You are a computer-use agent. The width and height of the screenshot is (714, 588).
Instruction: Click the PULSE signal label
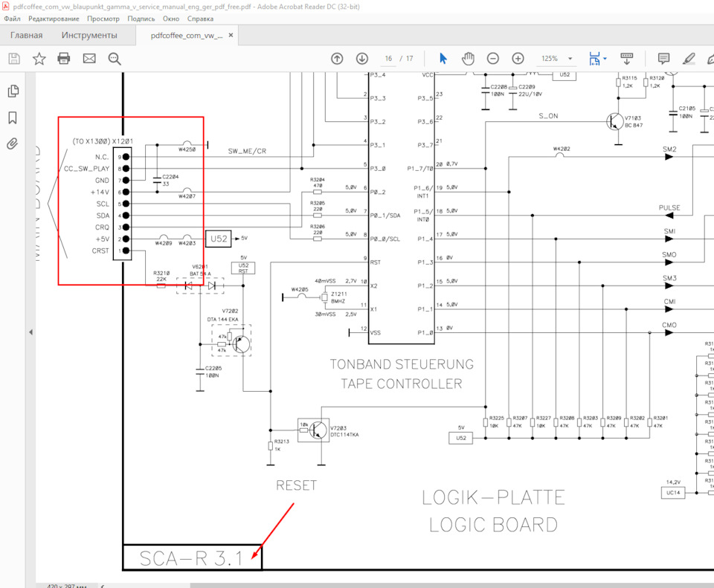click(669, 208)
